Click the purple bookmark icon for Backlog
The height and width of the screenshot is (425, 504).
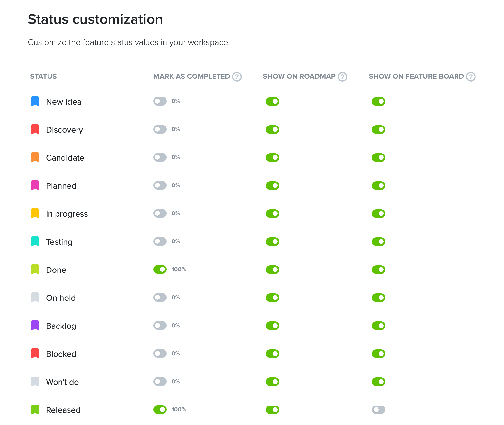[35, 326]
